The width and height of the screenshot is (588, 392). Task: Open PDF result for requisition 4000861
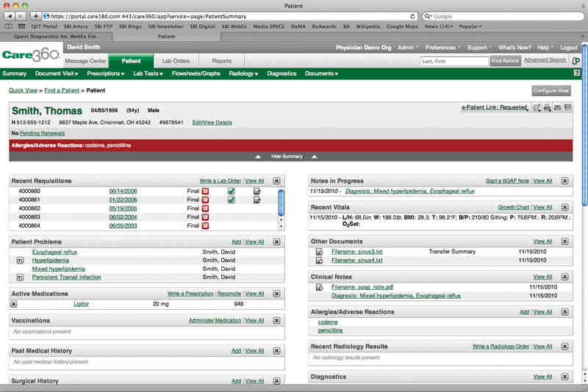tap(205, 200)
